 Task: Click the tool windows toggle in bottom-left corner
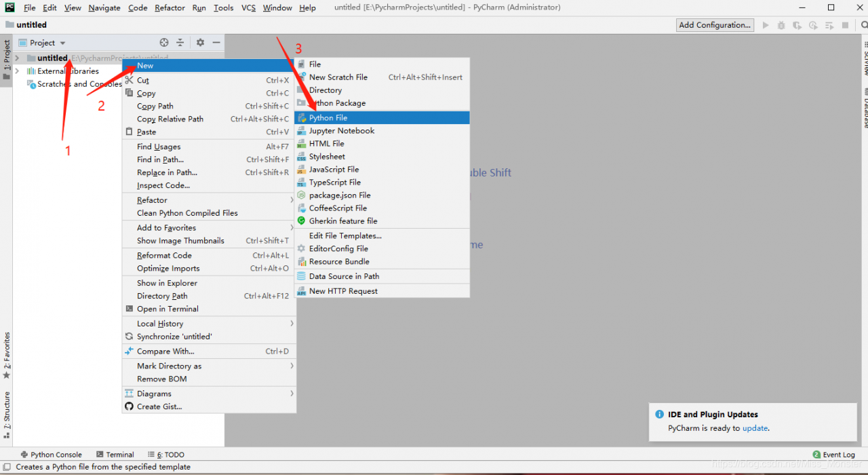[x=6, y=467]
